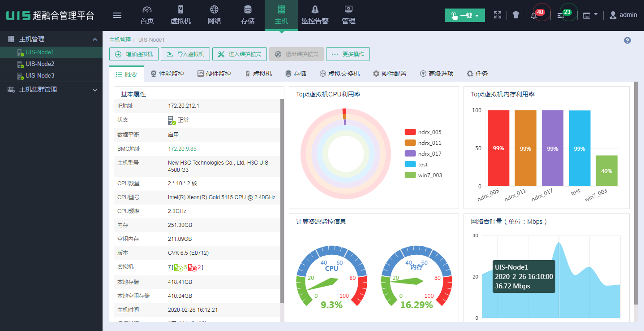Click the help question mark icon
The image size is (644, 331).
click(x=627, y=40)
